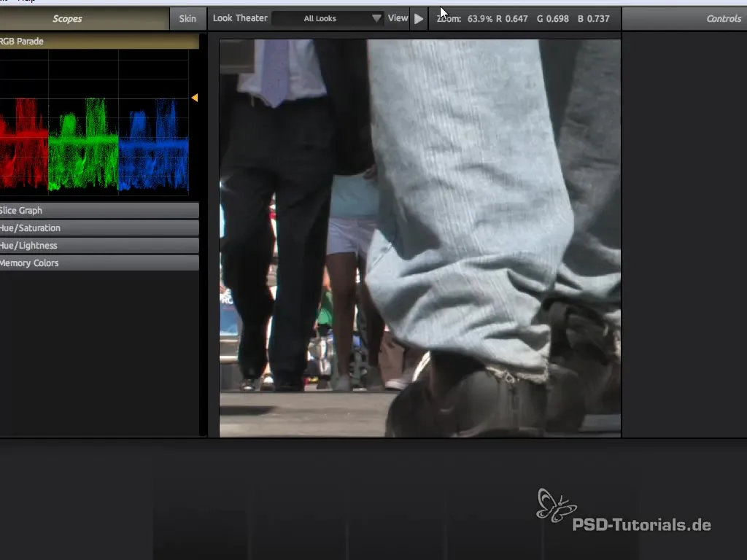Viewport: 747px width, 560px height.
Task: Click the orange marker beside RGB Parade
Action: (x=194, y=98)
